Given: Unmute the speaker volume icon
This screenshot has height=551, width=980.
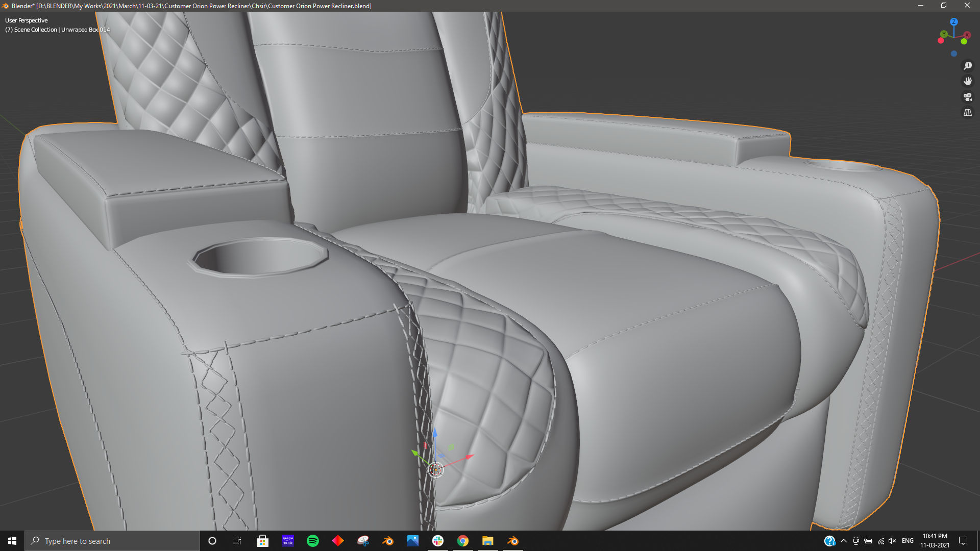Looking at the screenshot, I should (892, 541).
